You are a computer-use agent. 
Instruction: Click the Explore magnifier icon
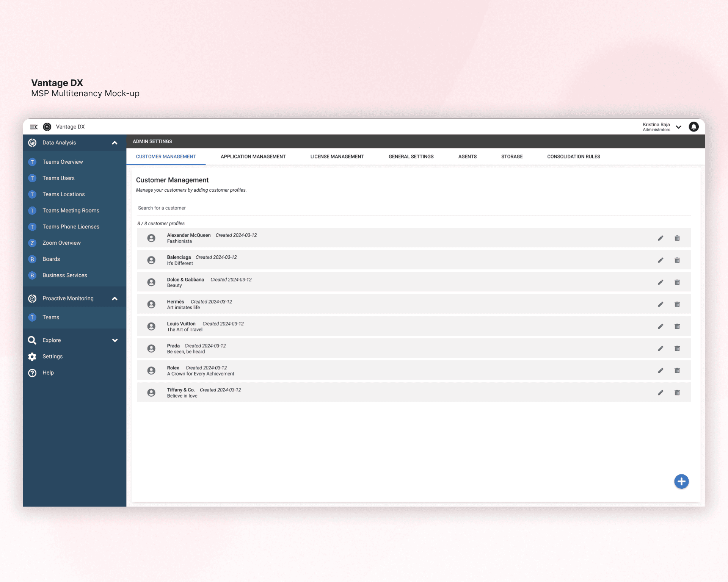32,340
